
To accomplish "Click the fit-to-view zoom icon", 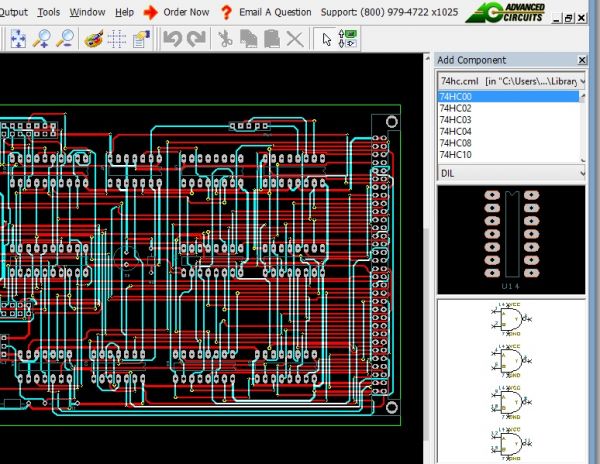I will [x=20, y=39].
